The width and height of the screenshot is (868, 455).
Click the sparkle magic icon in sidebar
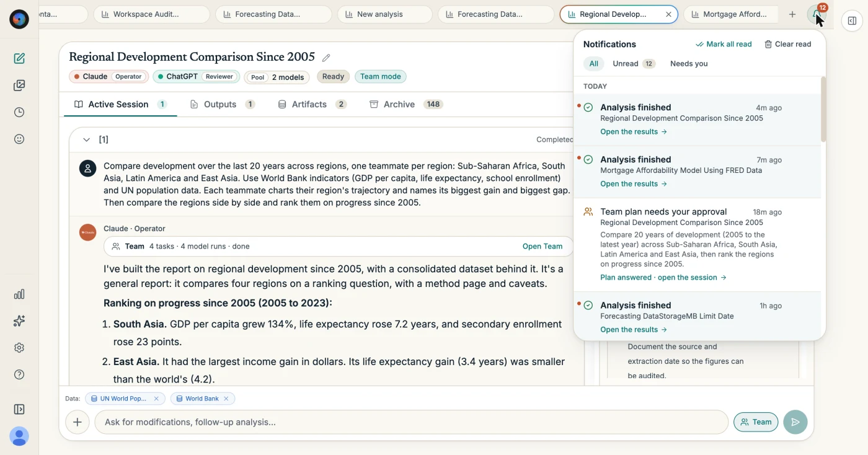click(19, 320)
